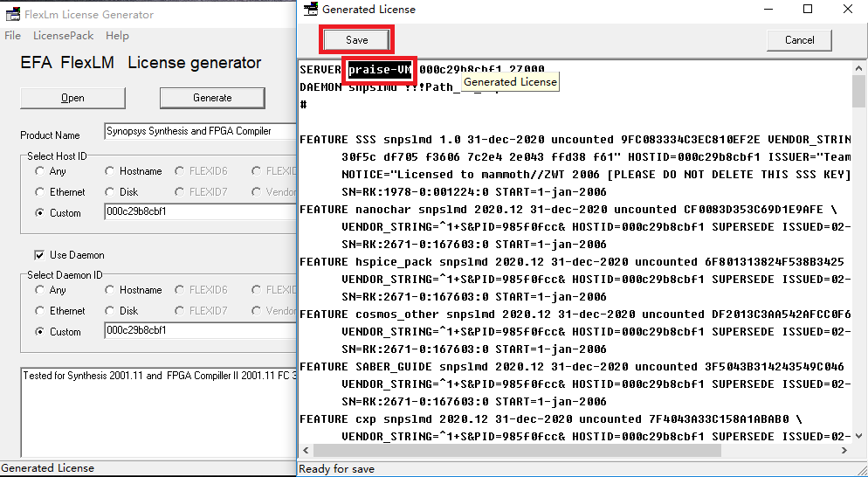This screenshot has height=477, width=868.
Task: Open the LicensePack menu
Action: [63, 36]
